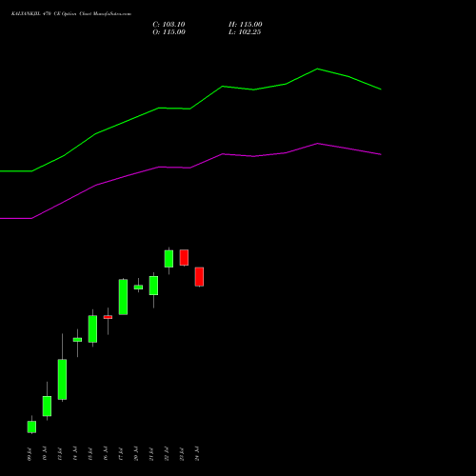
Task: Click the 22 Jul green candlestick
Action: tap(169, 259)
